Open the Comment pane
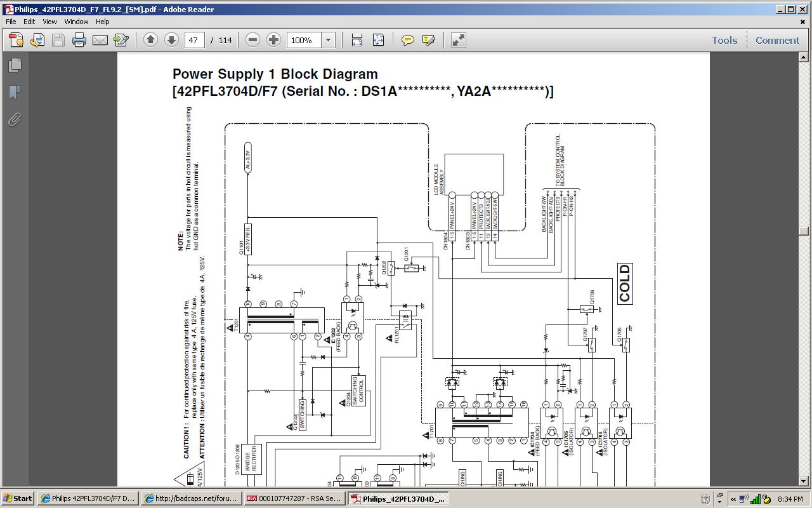This screenshot has width=812, height=508. (777, 40)
